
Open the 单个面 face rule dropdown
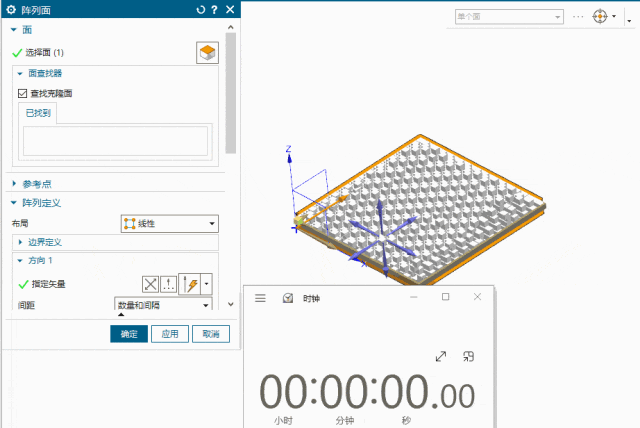(509, 17)
